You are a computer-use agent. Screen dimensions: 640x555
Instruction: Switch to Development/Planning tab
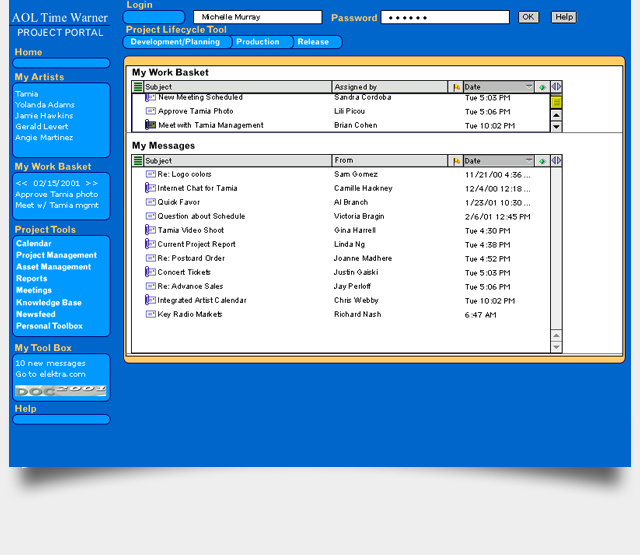[176, 42]
